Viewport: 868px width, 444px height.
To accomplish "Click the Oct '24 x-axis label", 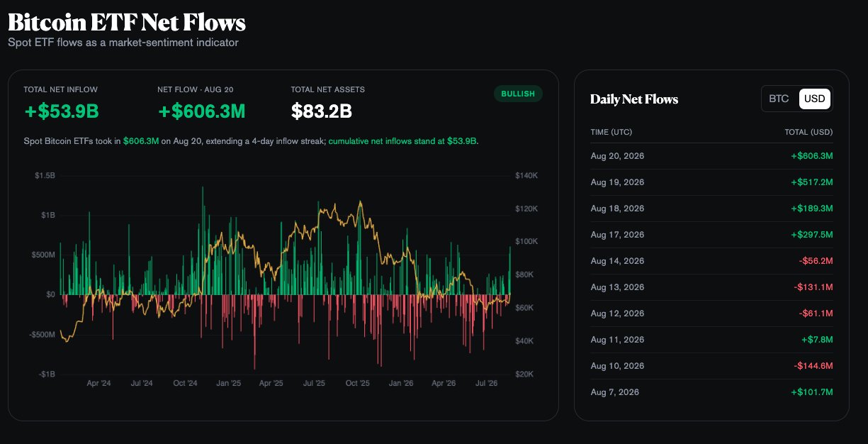I will click(x=185, y=383).
